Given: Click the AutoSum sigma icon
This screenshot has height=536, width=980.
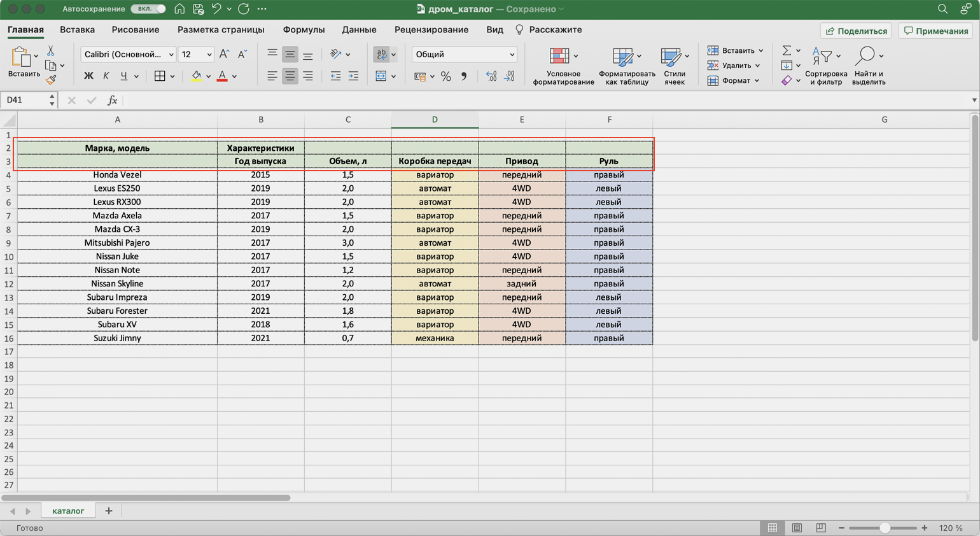Looking at the screenshot, I should (787, 50).
